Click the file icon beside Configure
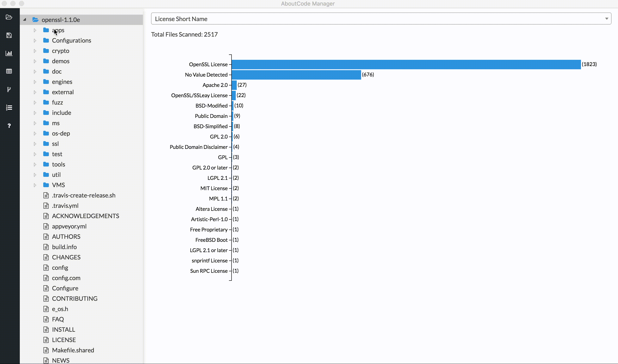 point(46,288)
